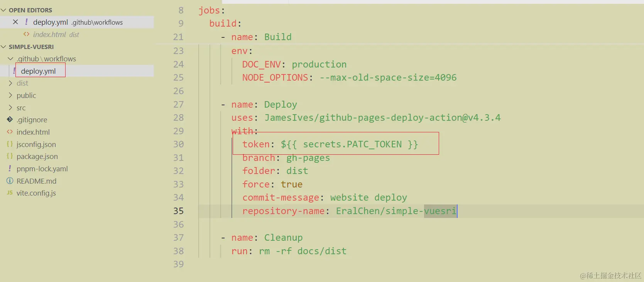Close deploy.yml in Open Editors

click(15, 22)
